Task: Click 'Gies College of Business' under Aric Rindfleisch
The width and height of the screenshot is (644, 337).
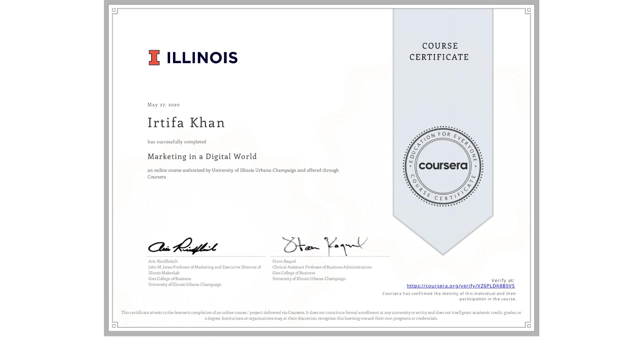Action: click(169, 279)
